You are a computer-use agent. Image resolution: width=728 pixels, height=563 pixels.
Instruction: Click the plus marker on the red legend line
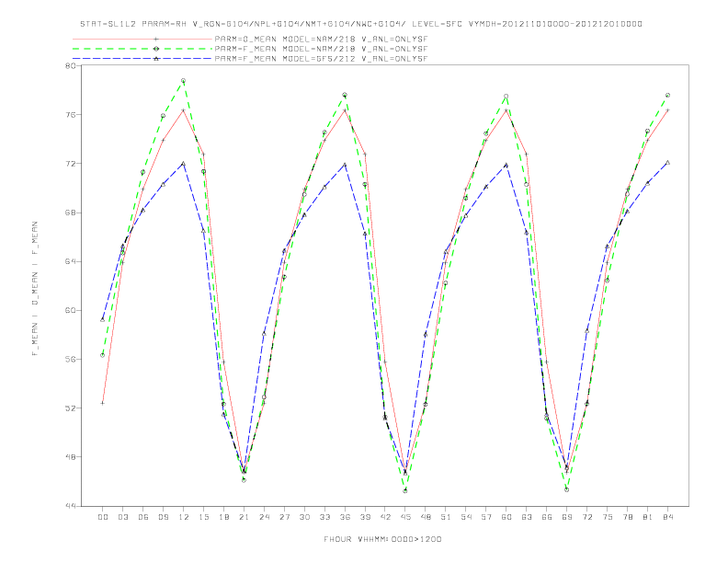point(156,39)
